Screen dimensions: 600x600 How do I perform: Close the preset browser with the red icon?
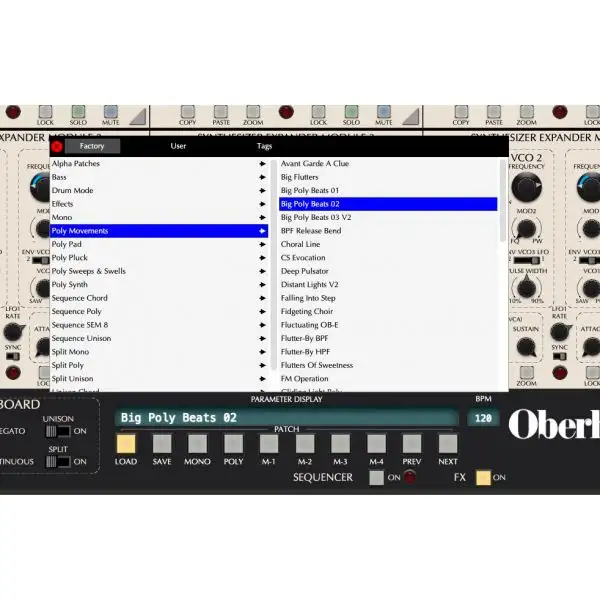pyautogui.click(x=57, y=146)
